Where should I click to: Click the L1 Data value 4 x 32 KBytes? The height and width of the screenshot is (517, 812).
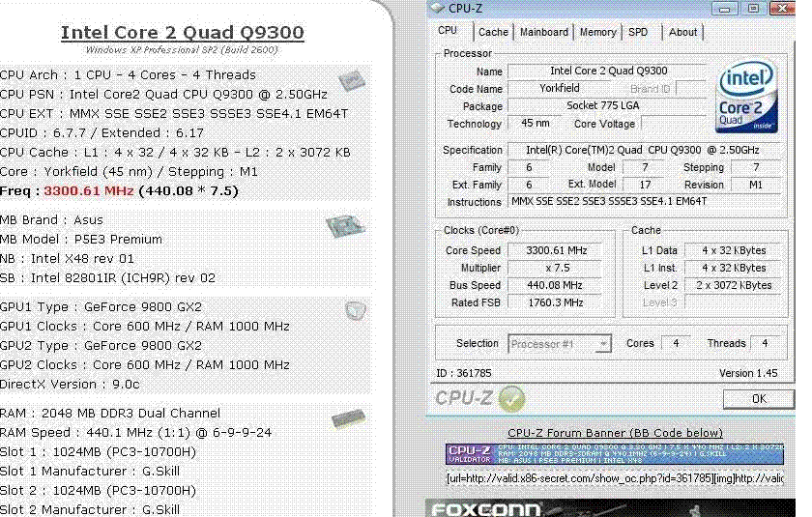(x=733, y=250)
